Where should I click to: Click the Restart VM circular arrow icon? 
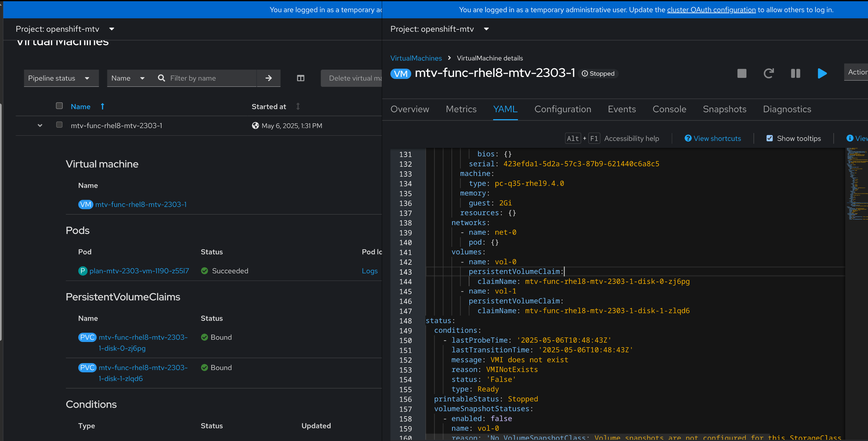coord(769,73)
